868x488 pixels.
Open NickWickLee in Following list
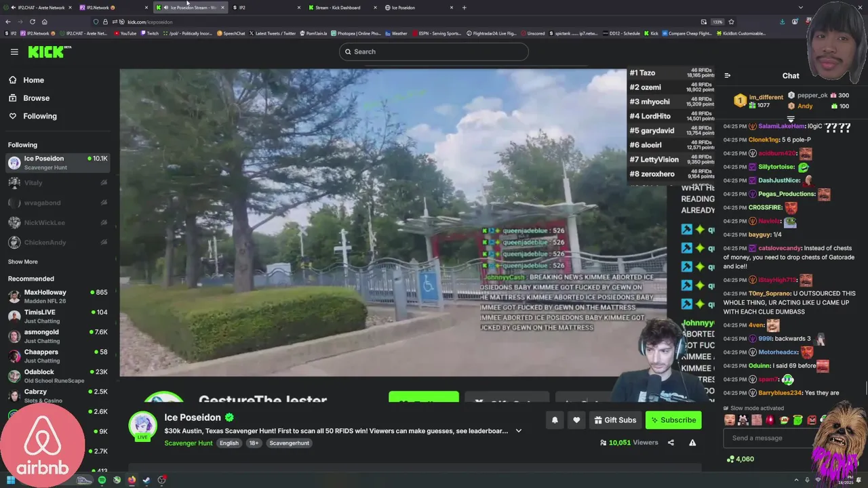[58, 222]
